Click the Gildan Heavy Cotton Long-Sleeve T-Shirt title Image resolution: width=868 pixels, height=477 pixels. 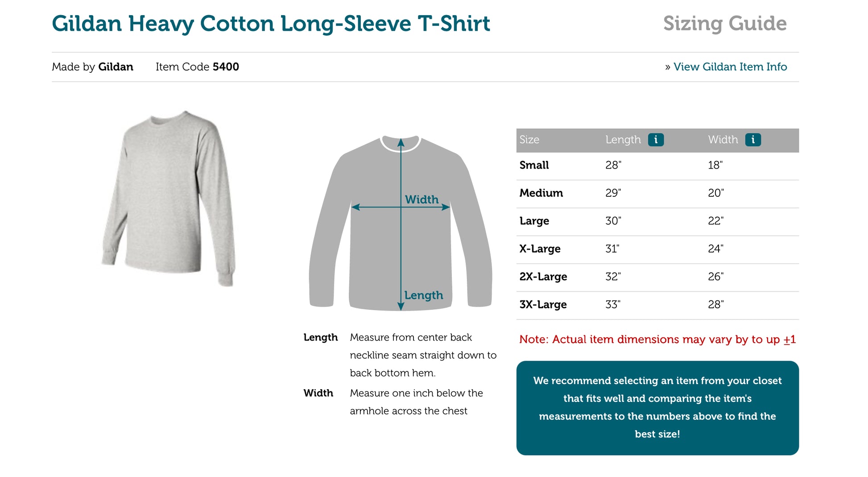(x=271, y=24)
